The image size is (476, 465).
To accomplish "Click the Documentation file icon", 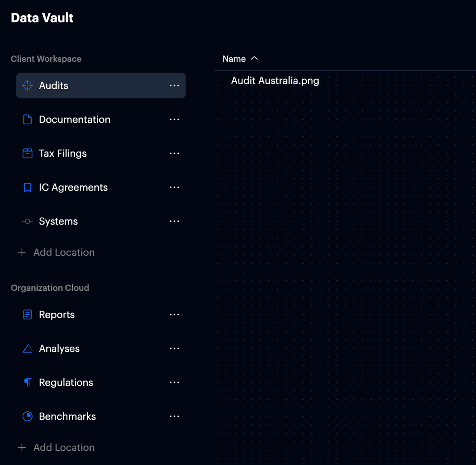I will [x=27, y=119].
